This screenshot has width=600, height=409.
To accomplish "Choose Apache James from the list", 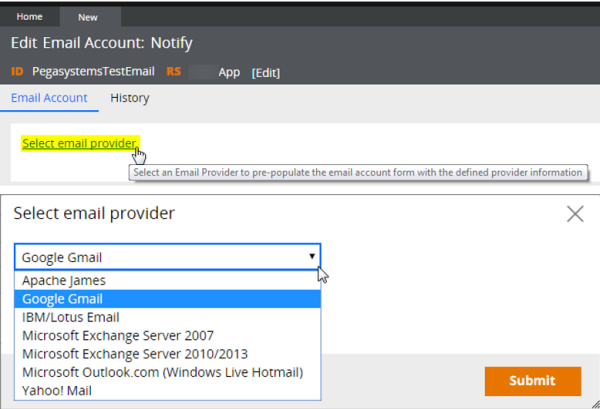I will tap(167, 280).
